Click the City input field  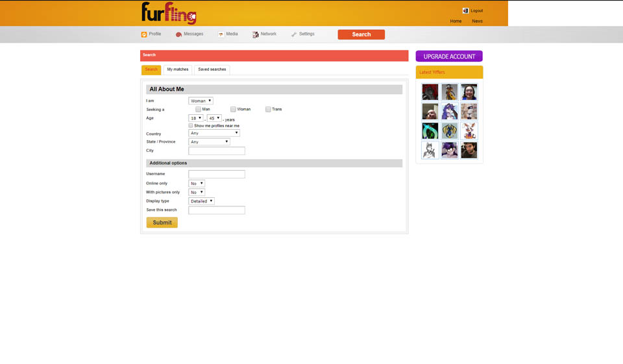click(217, 151)
